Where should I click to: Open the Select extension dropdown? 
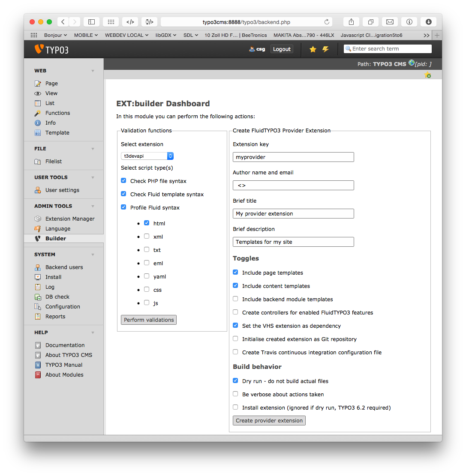(147, 156)
